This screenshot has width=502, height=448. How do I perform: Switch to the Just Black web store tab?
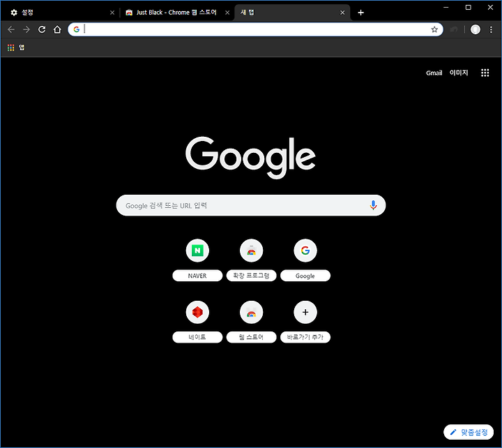[x=176, y=13]
